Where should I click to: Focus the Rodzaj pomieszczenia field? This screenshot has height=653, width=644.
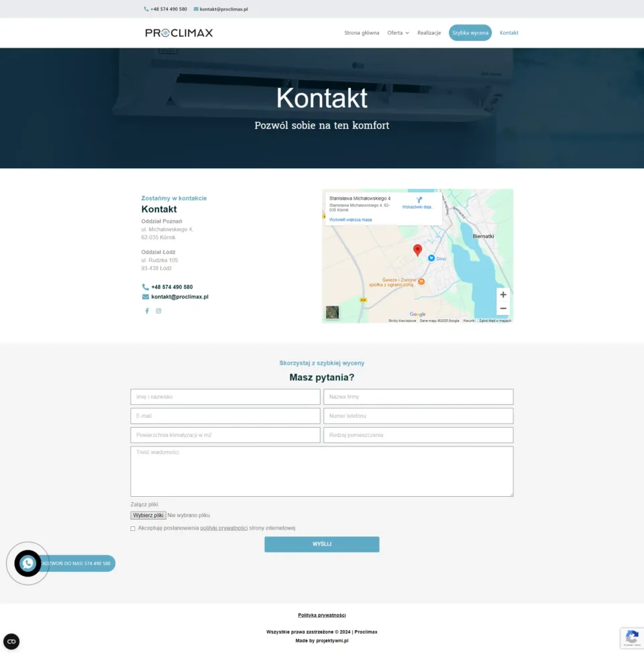point(418,435)
